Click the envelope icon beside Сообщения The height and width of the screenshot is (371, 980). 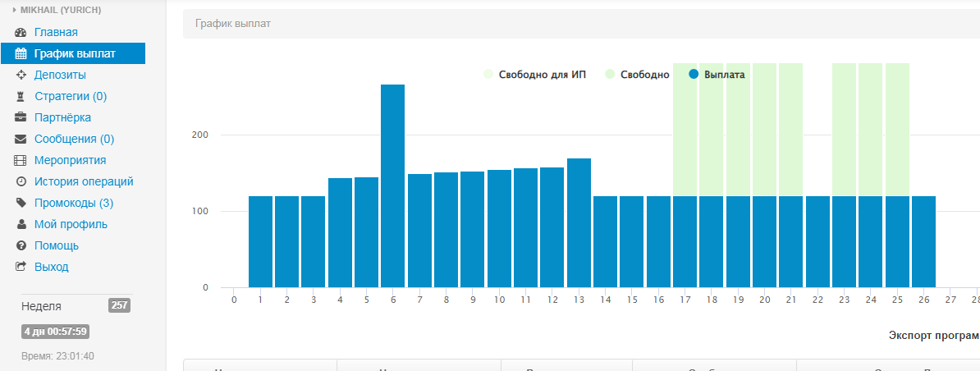[x=21, y=140]
